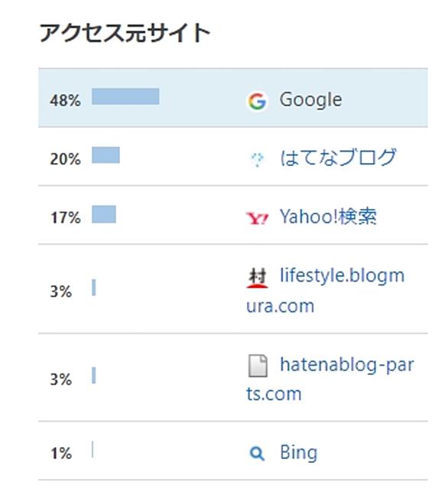Click the 3% label for blogmura
This screenshot has width=448, height=502.
(61, 292)
